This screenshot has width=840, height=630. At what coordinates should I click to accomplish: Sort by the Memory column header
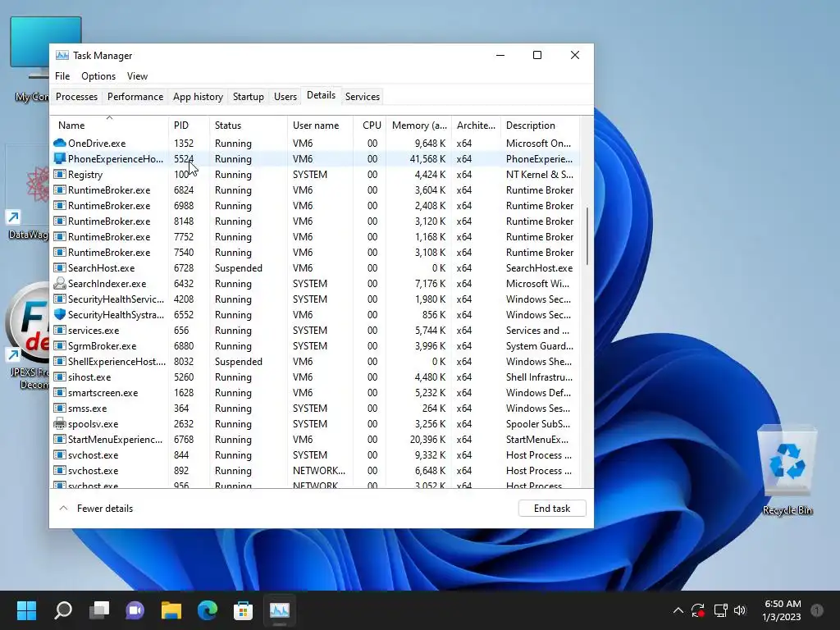tap(418, 125)
